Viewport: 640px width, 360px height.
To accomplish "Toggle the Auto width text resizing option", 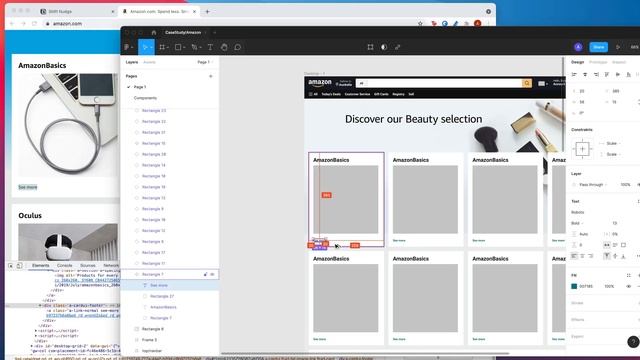I will 607,245.
